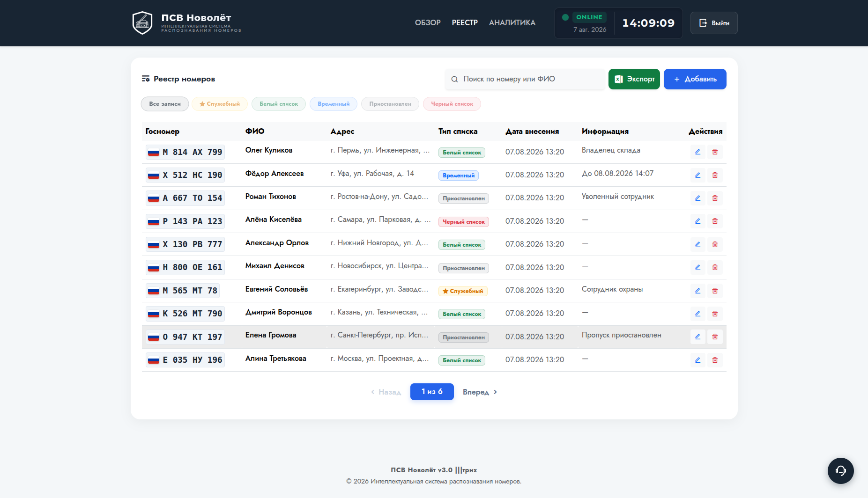Delete Алина Третьякова's entry
This screenshot has height=498, width=868.
pos(715,360)
